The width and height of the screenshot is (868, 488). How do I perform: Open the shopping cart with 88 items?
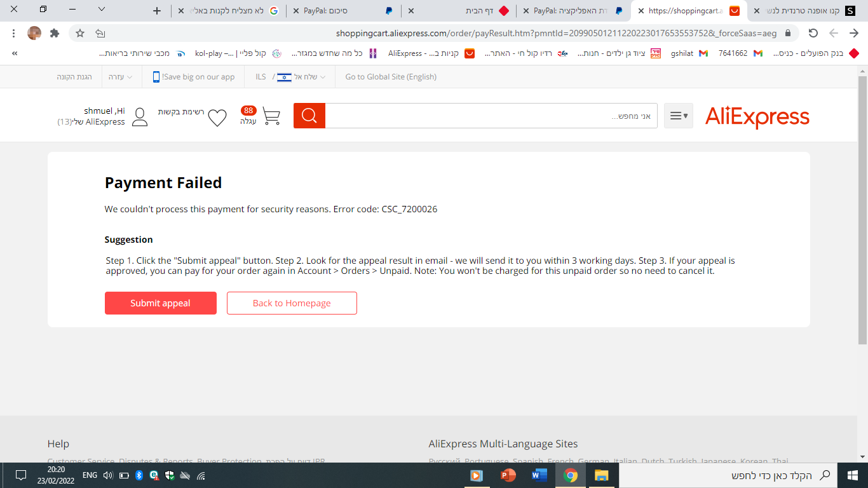(x=271, y=116)
